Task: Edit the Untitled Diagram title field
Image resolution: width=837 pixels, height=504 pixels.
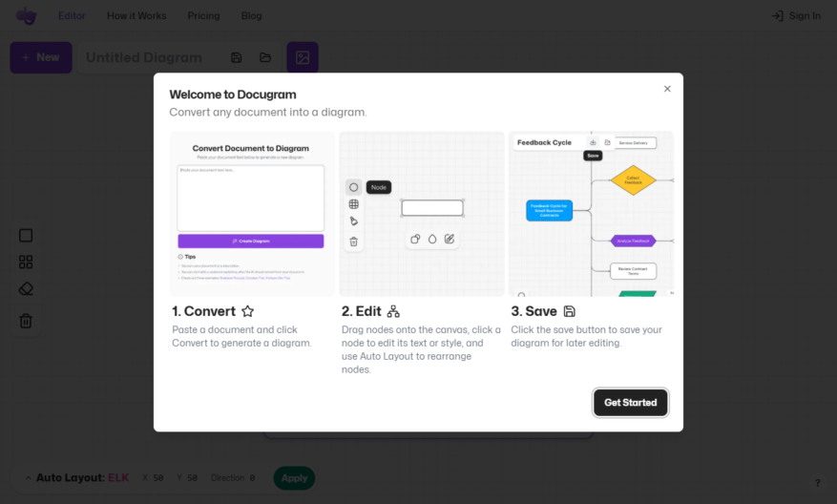Action: point(144,57)
